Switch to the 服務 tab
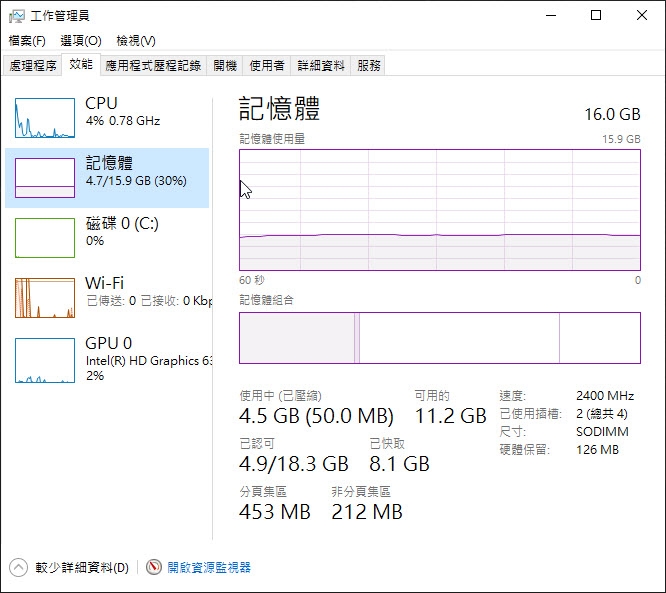Screen dimensions: 666x593 [369, 66]
